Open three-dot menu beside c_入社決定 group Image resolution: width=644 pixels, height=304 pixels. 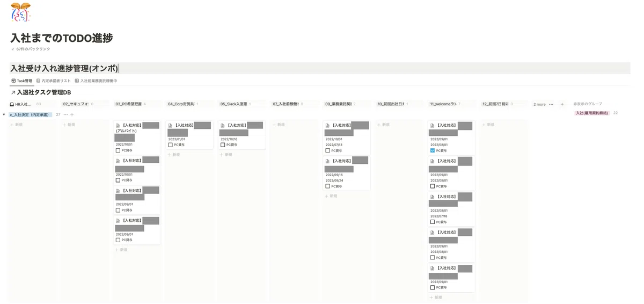[65, 114]
